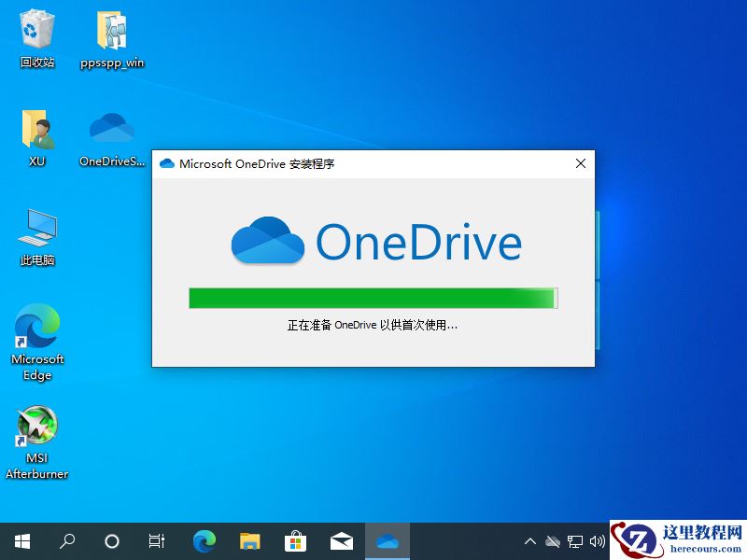Image resolution: width=747 pixels, height=560 pixels.
Task: Click the OneDrive icon in the dialog title bar
Action: click(x=168, y=163)
